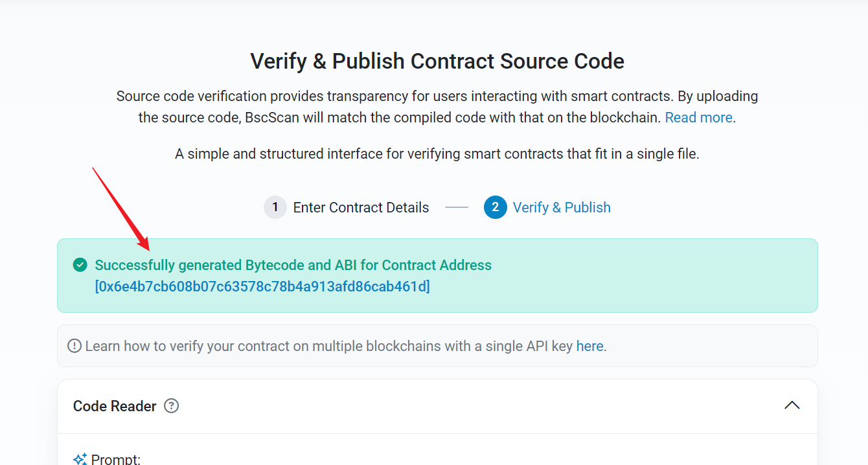The width and height of the screenshot is (868, 465).
Task: Click the "Source code verification provides transparency" paragraph
Action: tap(437, 97)
